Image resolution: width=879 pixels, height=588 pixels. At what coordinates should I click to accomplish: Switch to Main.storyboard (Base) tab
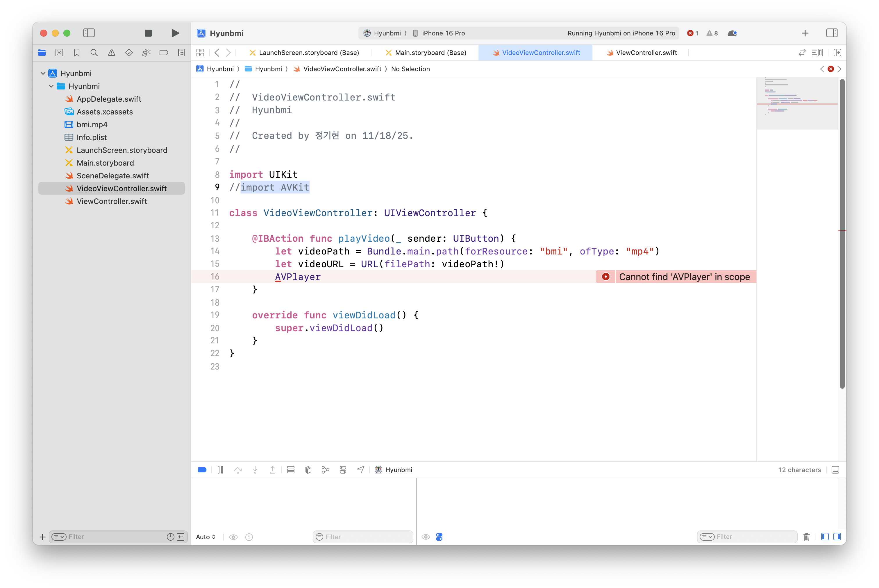coord(430,53)
